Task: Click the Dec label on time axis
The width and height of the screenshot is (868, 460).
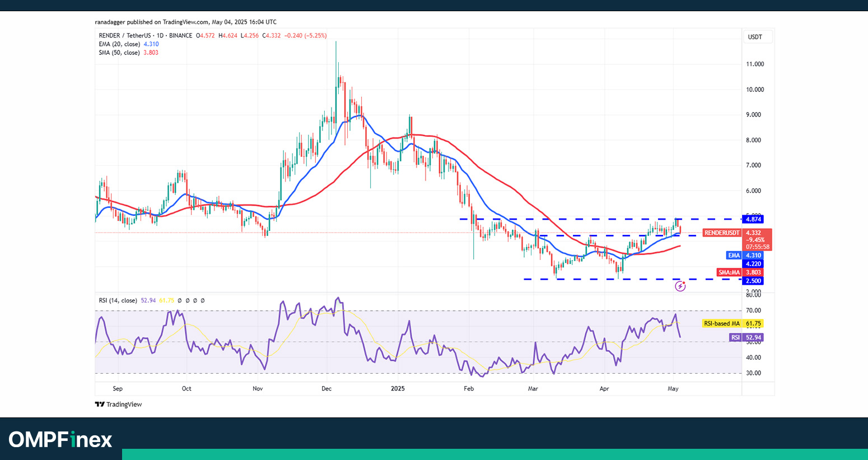Action: tap(327, 388)
